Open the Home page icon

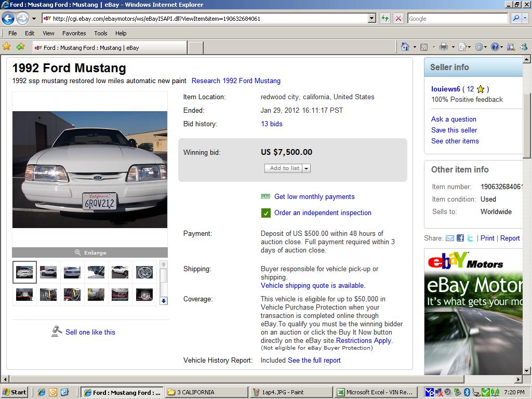pyautogui.click(x=405, y=47)
